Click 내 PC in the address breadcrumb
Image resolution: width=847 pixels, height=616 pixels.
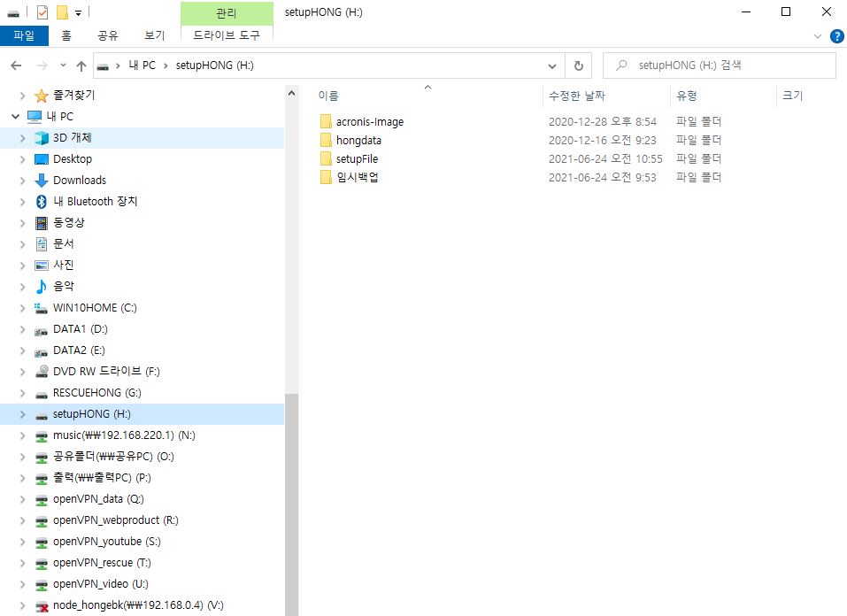tap(142, 65)
